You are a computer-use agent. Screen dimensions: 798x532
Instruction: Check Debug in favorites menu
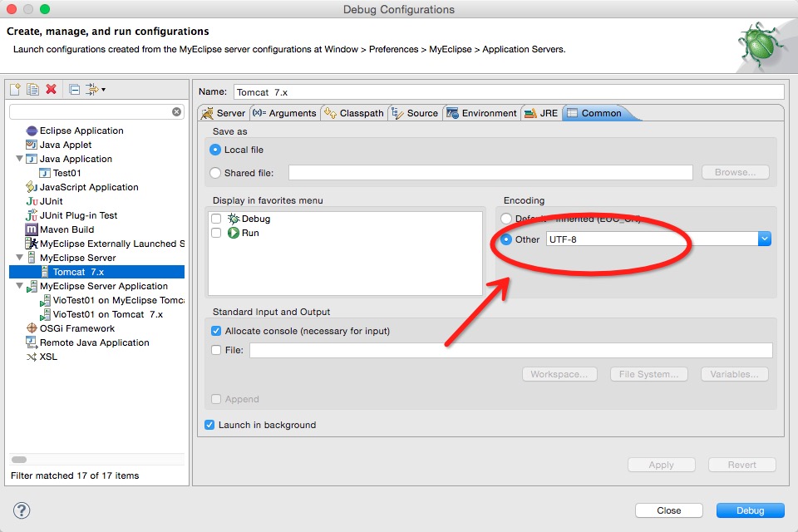click(216, 219)
